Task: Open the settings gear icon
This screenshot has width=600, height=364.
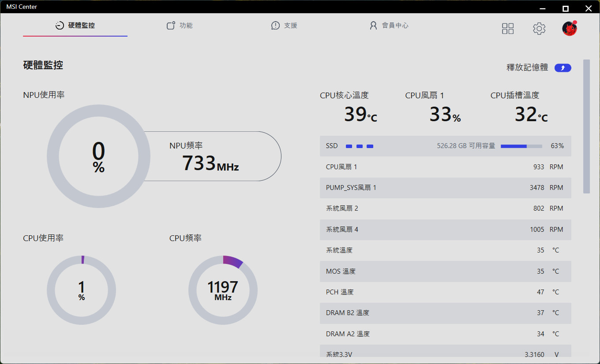Action: pos(539,29)
